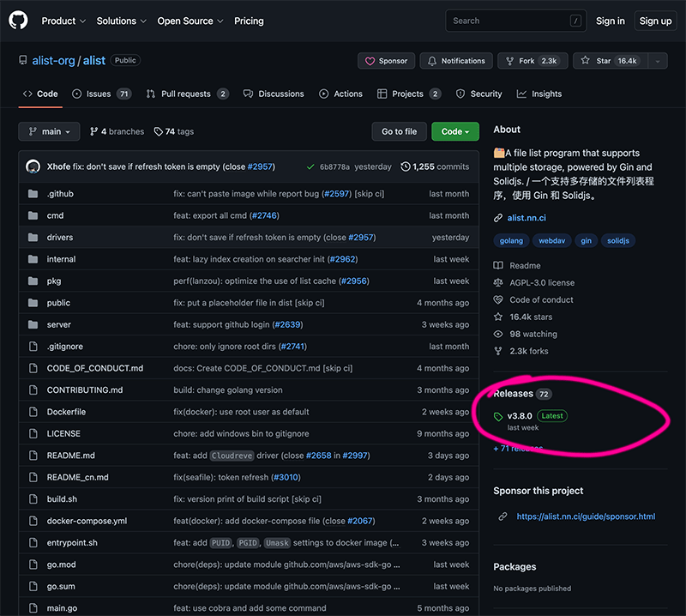Go to the Discussions tab
Image resolution: width=686 pixels, height=616 pixels.
[274, 94]
